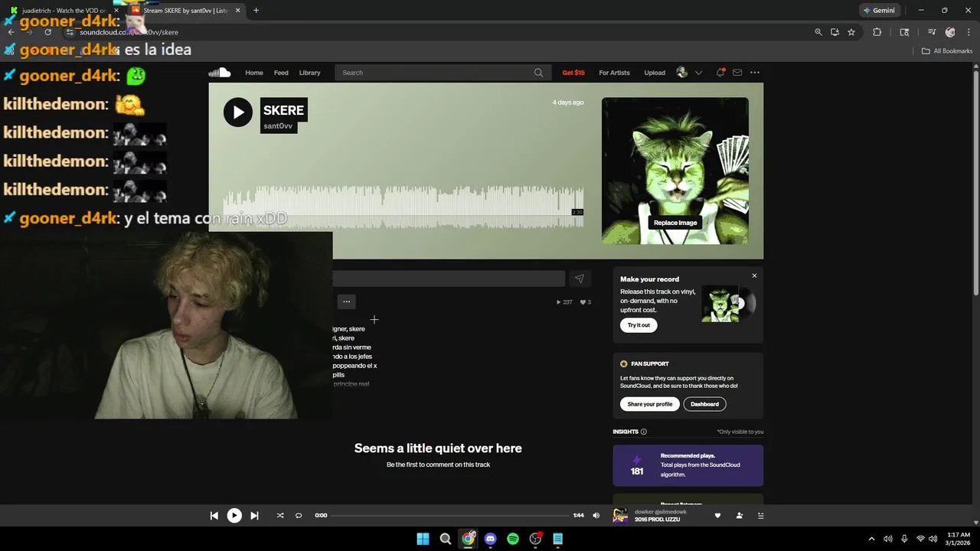Like the current track with heart icon
Viewport: 980px width, 551px height.
717,516
